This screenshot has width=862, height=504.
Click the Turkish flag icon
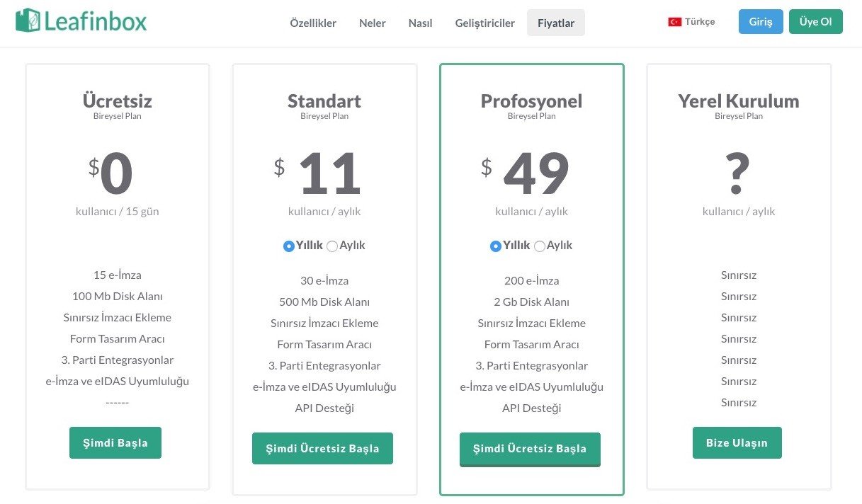coord(674,22)
